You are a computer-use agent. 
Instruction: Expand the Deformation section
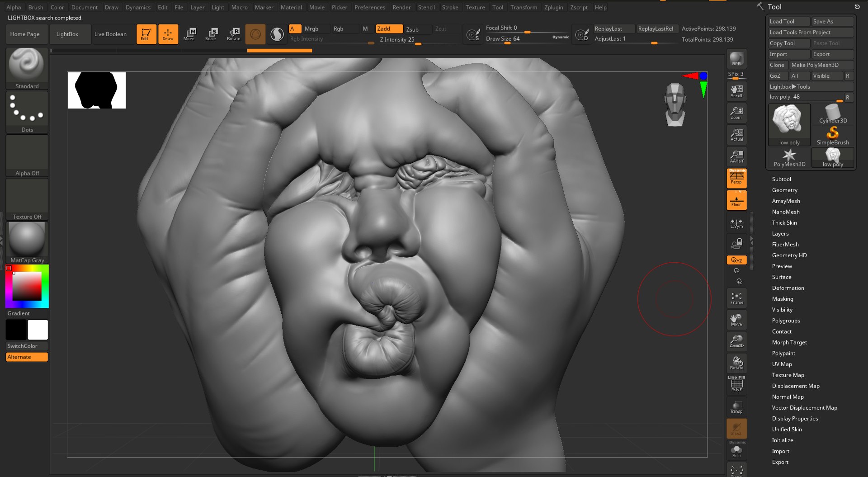tap(788, 288)
